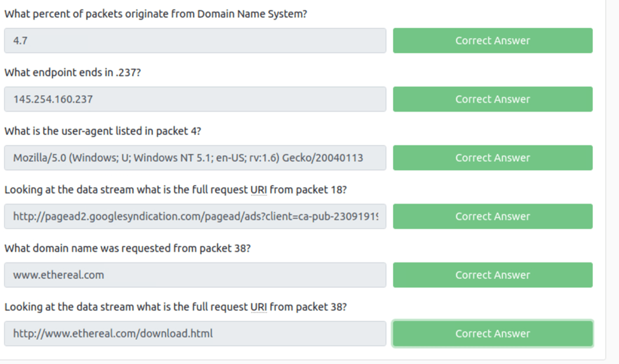Screen dimensions: 619x364
Task: Click the domain name requested packet 38 question
Action: [x=127, y=249]
